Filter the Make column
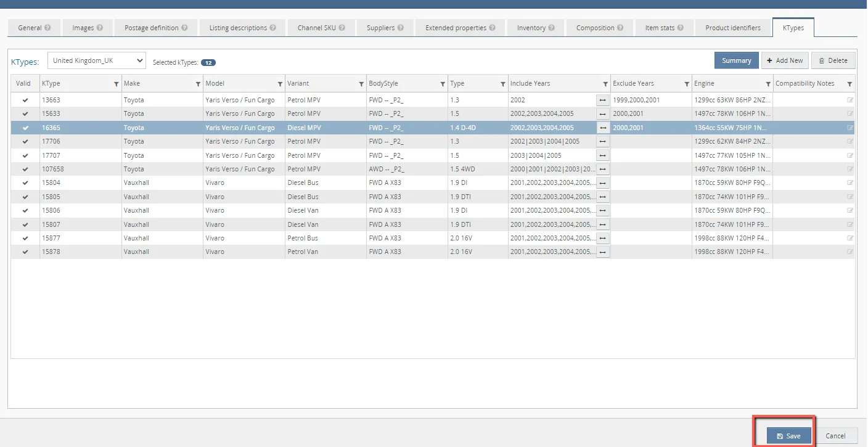868x447 pixels. (198, 84)
